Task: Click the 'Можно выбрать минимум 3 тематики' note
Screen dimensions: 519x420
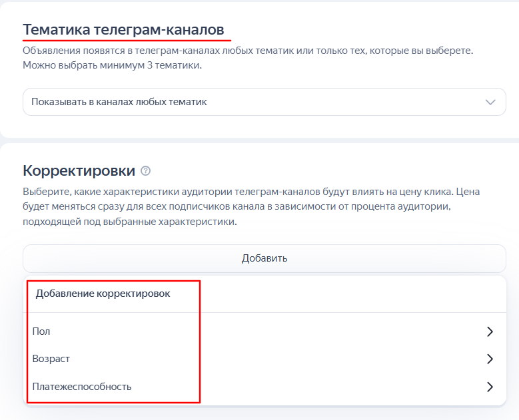Action: pyautogui.click(x=112, y=65)
